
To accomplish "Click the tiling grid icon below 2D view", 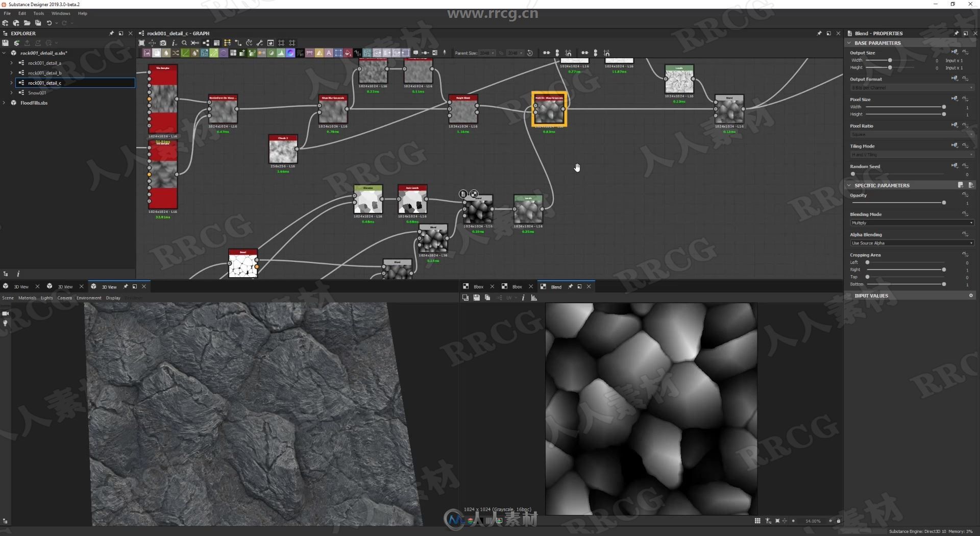I will point(757,521).
